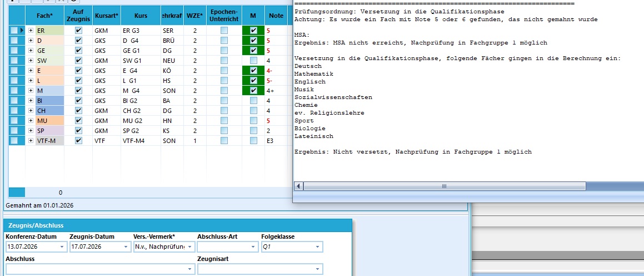Toggle Epochen-Unterricht checkbox for D
Viewport: 644px width, 276px height.
click(224, 40)
